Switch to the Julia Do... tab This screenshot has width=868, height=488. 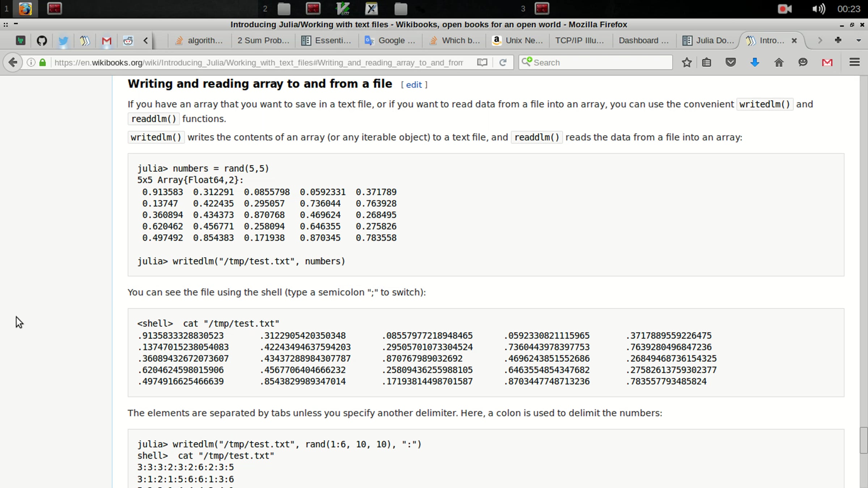click(709, 41)
